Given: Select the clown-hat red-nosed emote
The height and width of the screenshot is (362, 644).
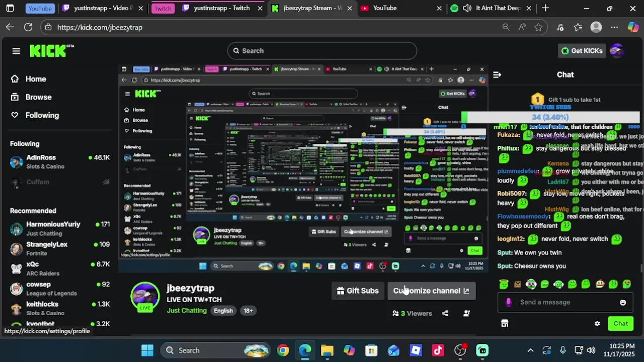Looking at the screenshot, I should point(599,284).
